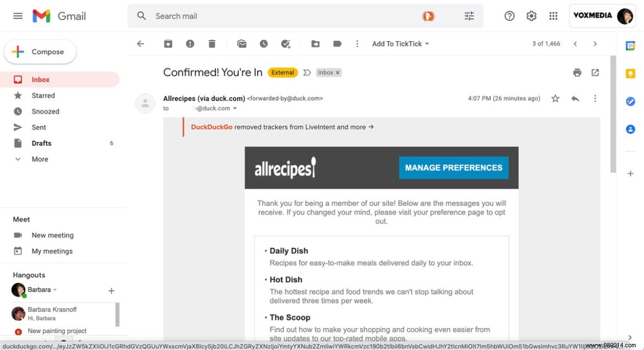Click the MANAGE PREFERENCES button

coord(454,167)
